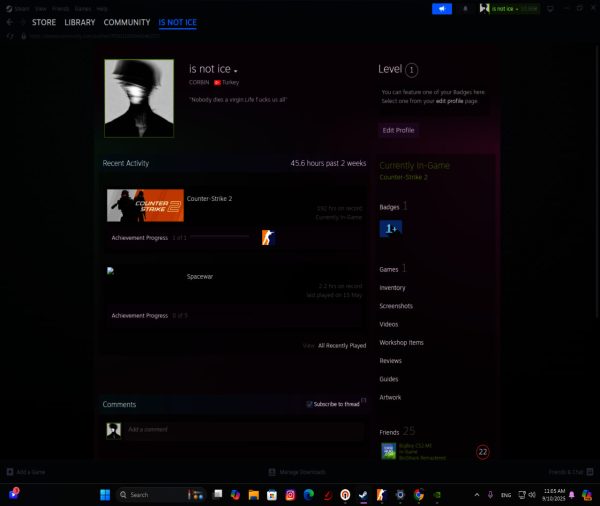600x506 pixels.
Task: Expand the 'is not ice' name dropdown arrow
Action: click(x=237, y=70)
